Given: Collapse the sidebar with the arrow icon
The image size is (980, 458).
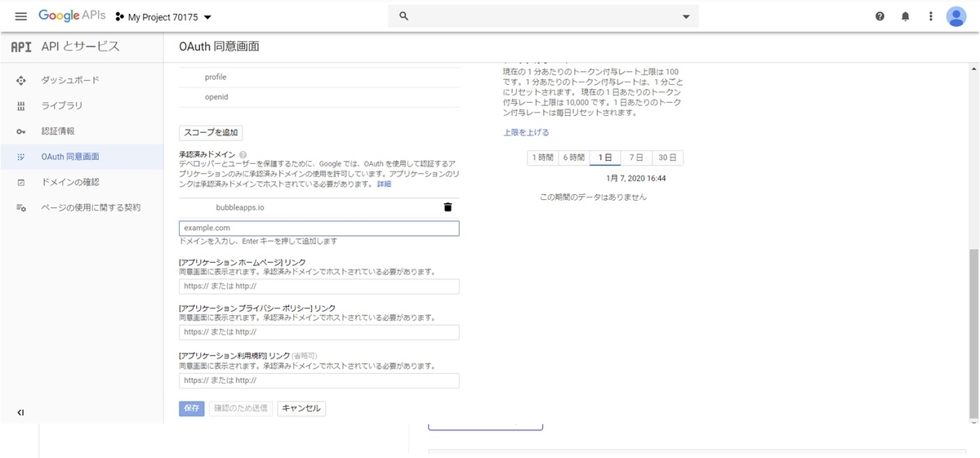Looking at the screenshot, I should coord(20,412).
